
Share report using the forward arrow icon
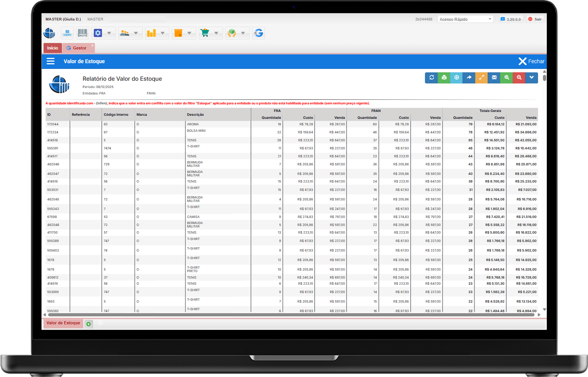click(469, 78)
